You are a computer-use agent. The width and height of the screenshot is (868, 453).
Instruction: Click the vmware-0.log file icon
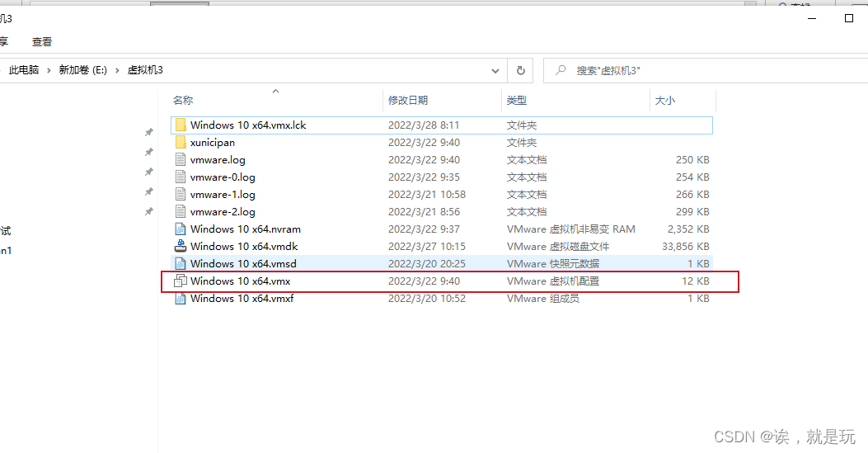click(x=181, y=177)
